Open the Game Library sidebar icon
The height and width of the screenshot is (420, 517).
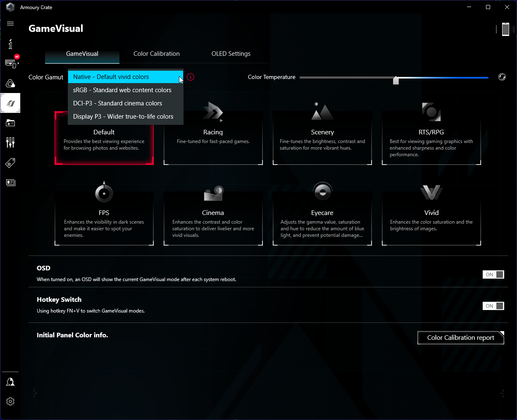point(10,123)
